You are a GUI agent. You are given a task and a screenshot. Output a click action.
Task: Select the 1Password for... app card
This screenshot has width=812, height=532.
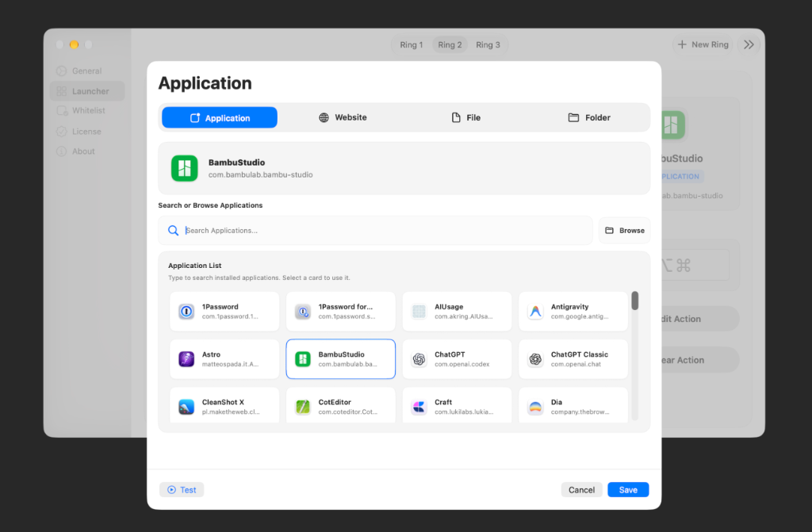point(341,312)
